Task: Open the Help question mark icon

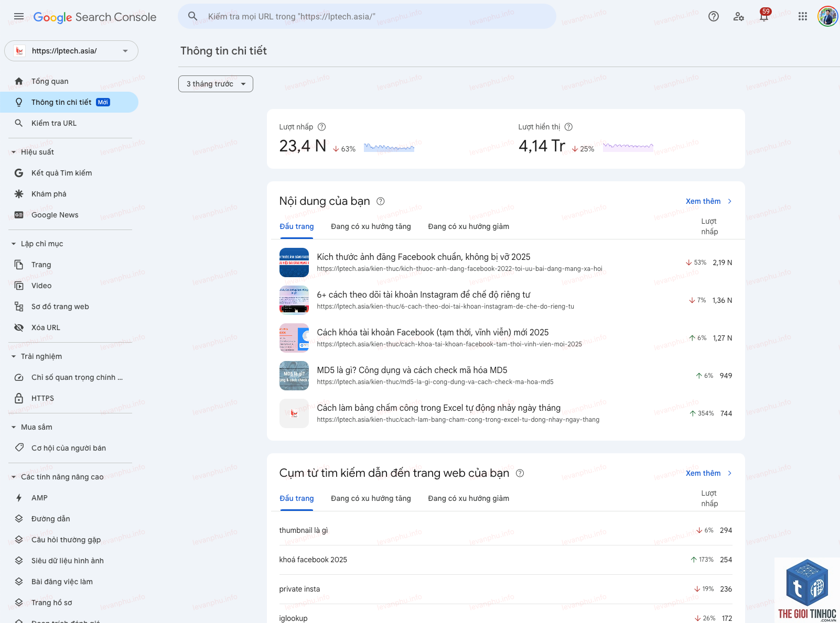Action: click(x=714, y=16)
